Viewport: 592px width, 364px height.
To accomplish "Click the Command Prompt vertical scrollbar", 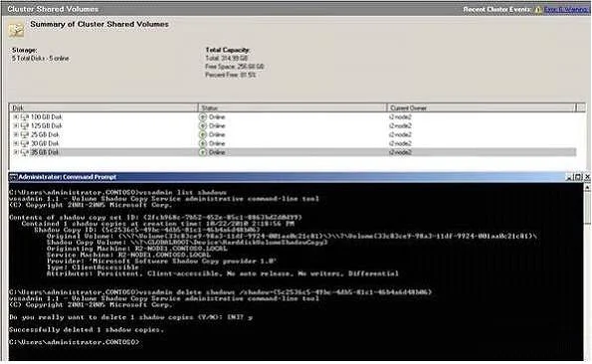I will 587,272.
